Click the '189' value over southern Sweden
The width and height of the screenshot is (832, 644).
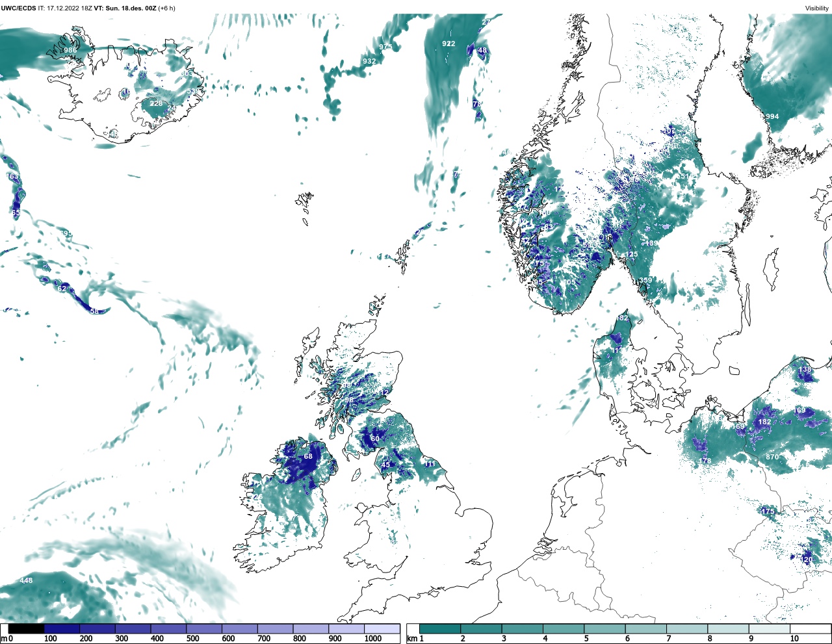(651, 243)
